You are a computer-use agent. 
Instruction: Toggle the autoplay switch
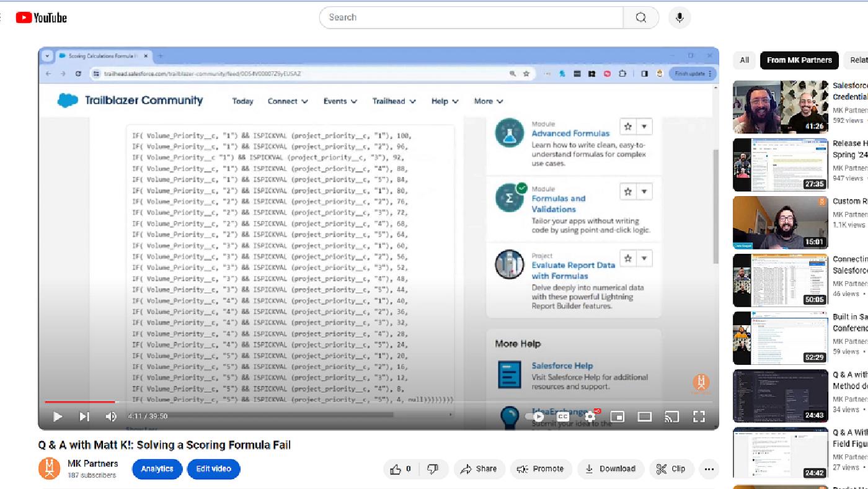[x=536, y=416]
